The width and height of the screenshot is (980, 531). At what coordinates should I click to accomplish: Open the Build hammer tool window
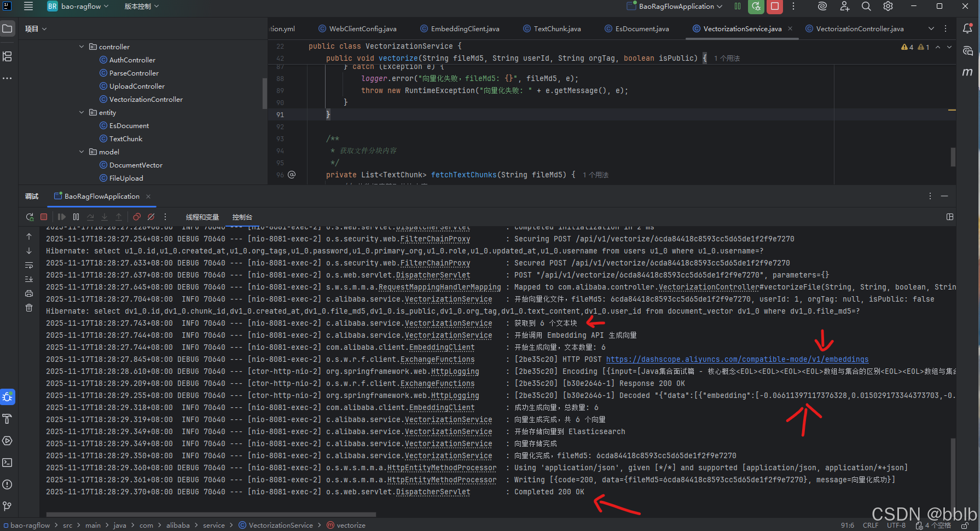tap(7, 419)
